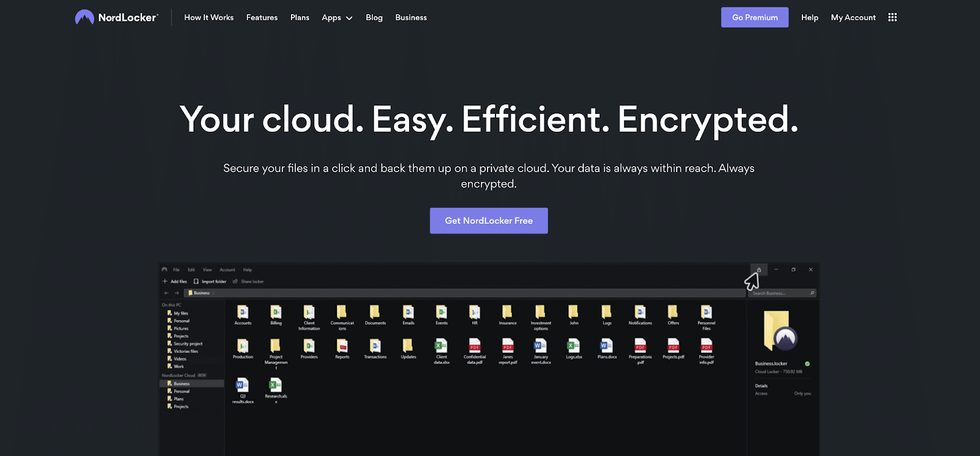
Task: Select Business under NordLocker Cloud sidebar
Action: (x=181, y=384)
